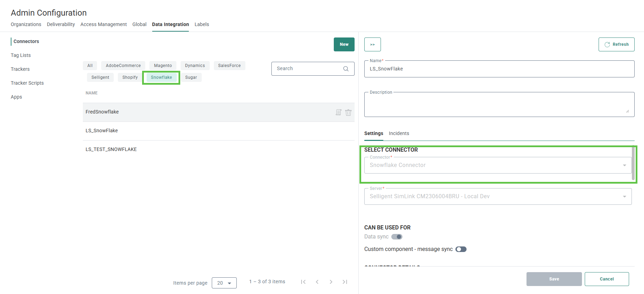Change the items per page dropdown
Screen dimensions: 644x294
pos(224,283)
